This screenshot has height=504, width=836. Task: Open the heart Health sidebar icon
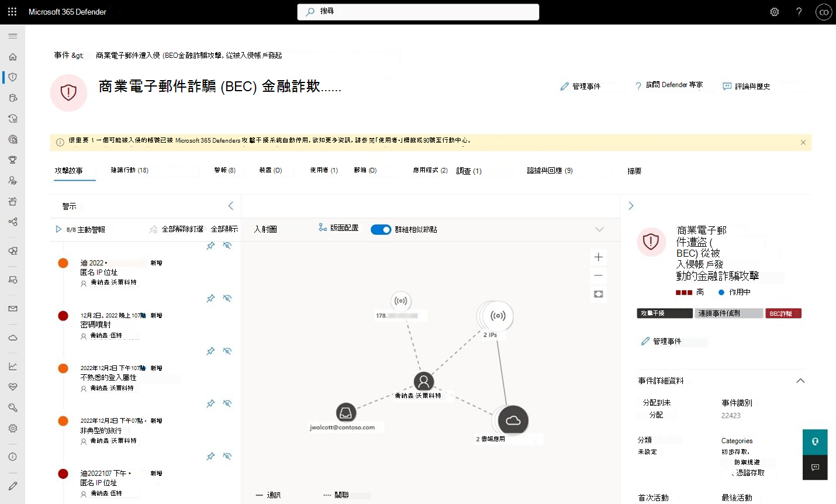[x=13, y=387]
